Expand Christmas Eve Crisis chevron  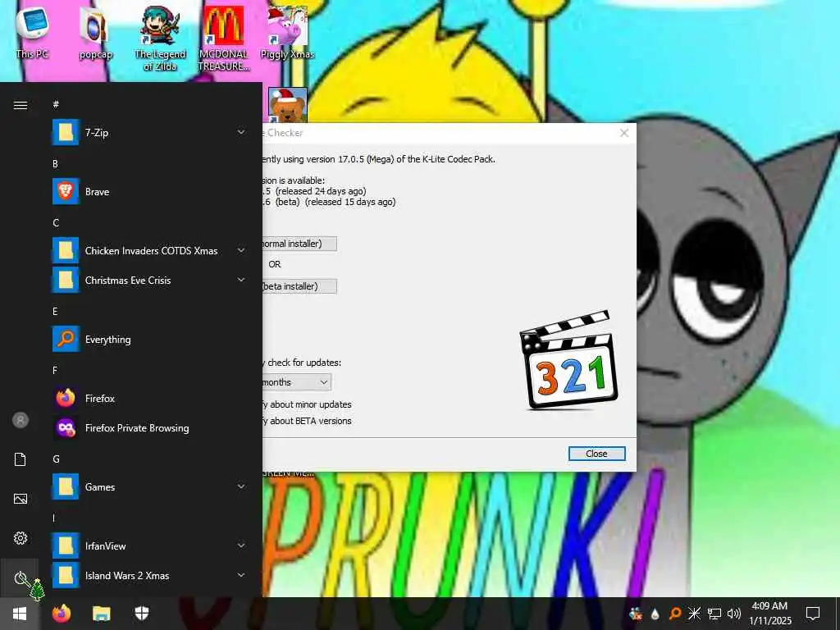241,281
